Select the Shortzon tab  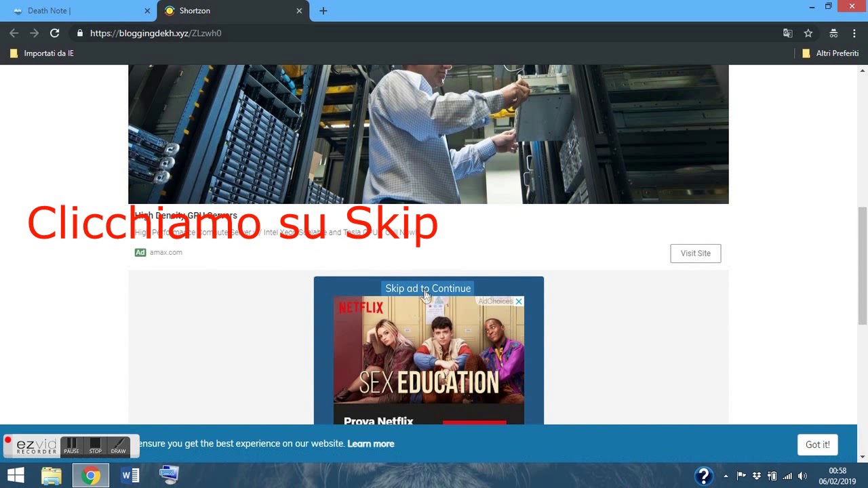(233, 11)
